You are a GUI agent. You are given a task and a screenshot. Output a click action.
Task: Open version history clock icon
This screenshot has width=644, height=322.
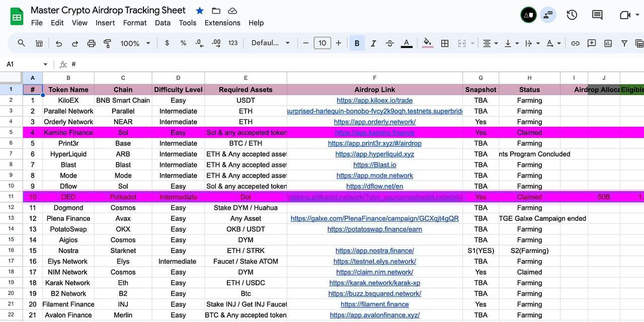coord(572,15)
